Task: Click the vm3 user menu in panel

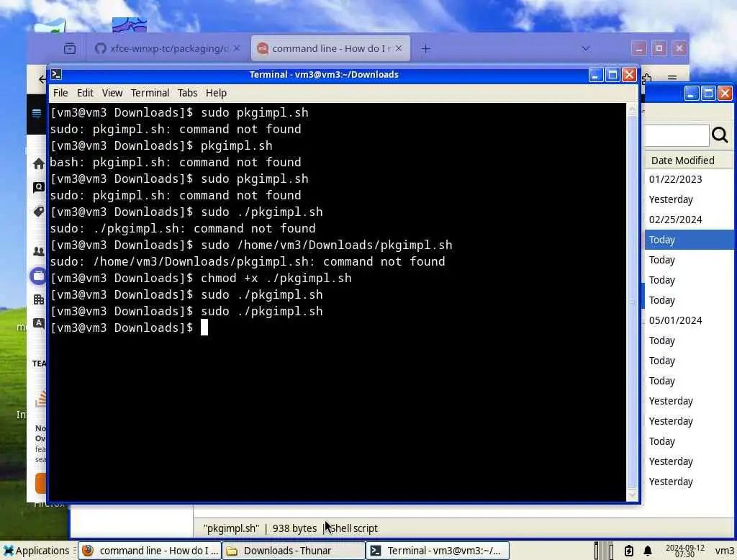Action: pos(724,551)
